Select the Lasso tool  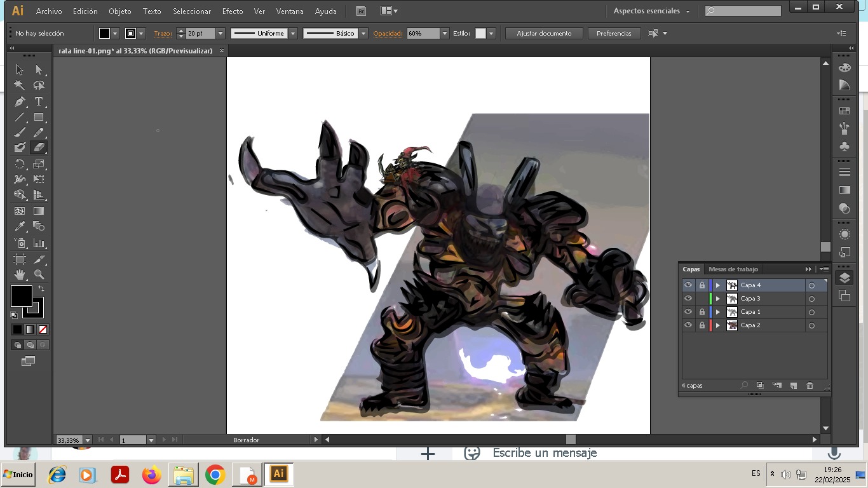click(x=39, y=85)
